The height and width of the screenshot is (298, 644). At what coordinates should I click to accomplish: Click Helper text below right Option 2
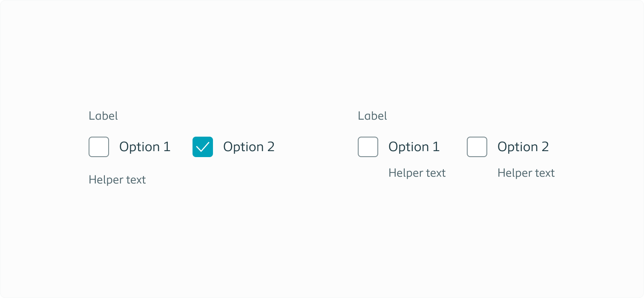point(526,173)
